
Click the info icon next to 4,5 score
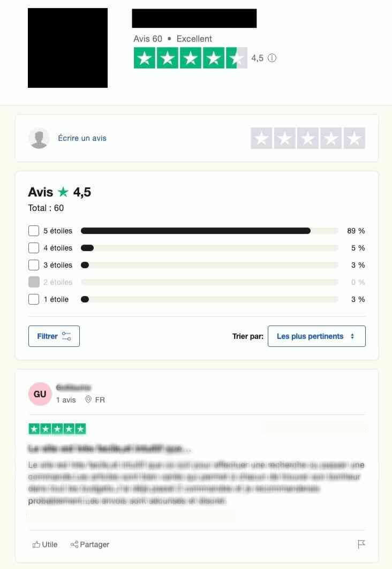(x=272, y=58)
